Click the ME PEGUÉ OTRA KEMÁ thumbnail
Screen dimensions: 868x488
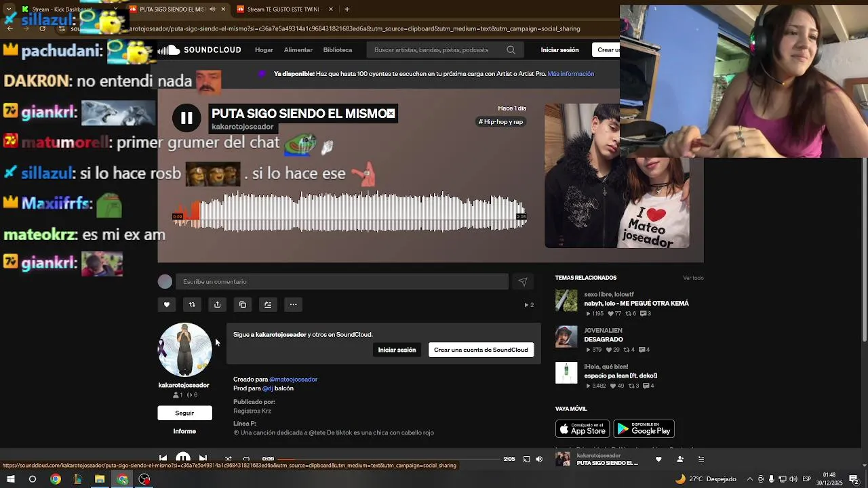click(566, 301)
